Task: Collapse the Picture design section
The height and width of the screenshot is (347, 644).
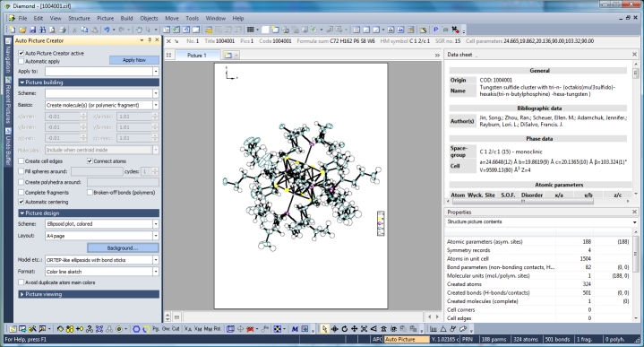Action: pyautogui.click(x=89, y=213)
